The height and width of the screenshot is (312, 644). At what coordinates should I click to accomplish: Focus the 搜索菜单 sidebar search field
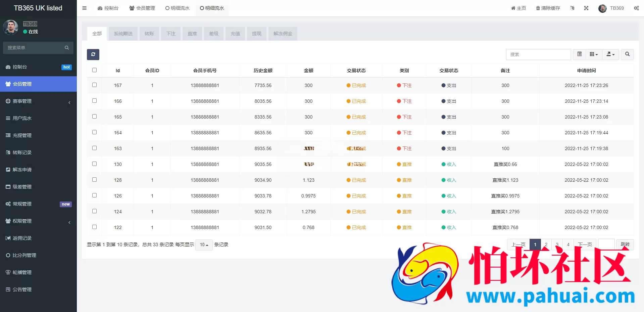pyautogui.click(x=34, y=48)
